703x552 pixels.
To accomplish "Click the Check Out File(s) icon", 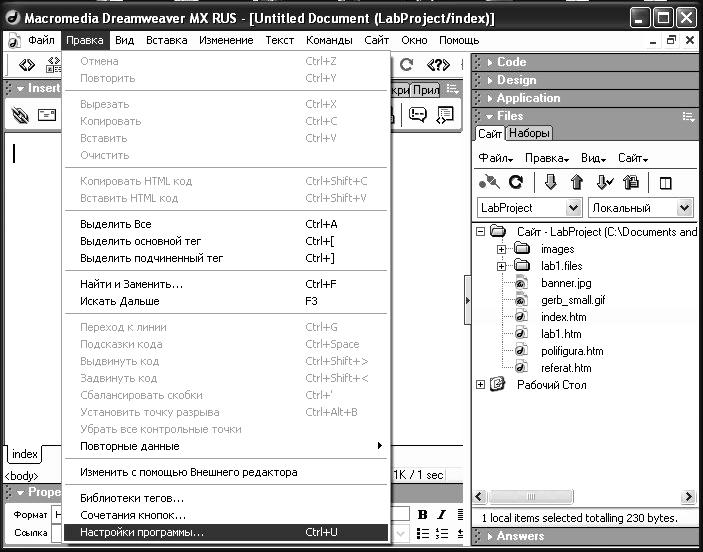I will 604,182.
